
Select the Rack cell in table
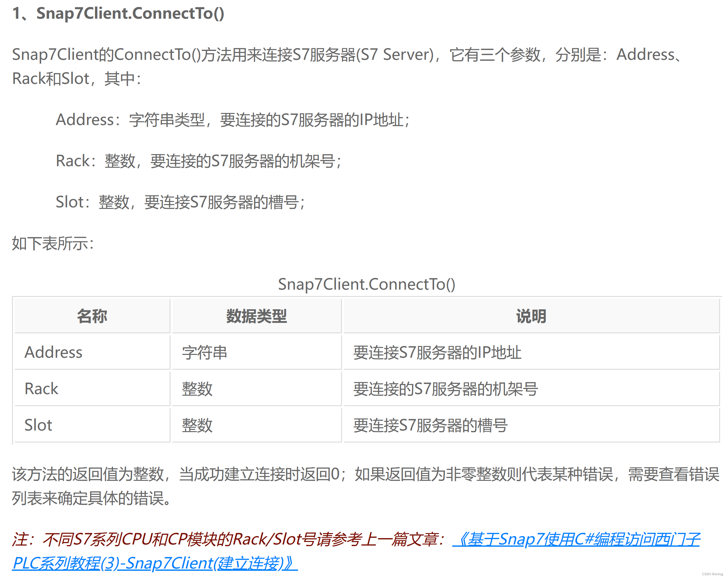click(x=41, y=388)
